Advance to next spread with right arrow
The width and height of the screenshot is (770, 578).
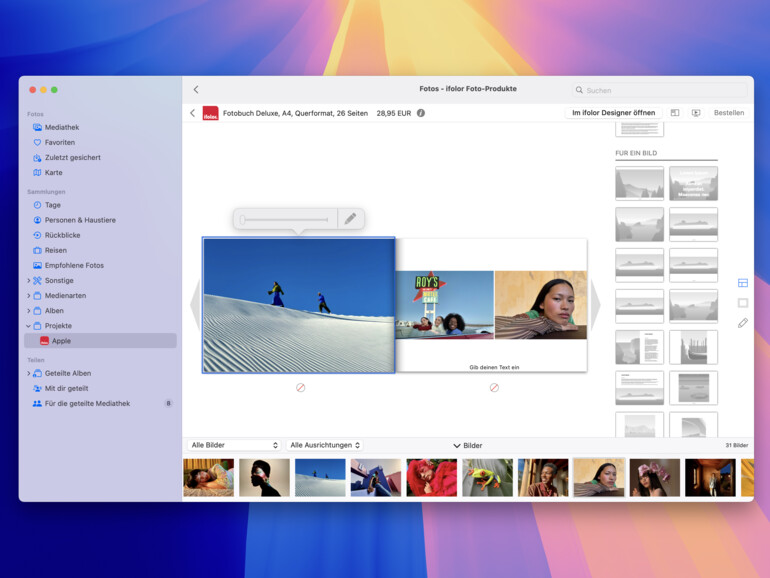pos(595,304)
